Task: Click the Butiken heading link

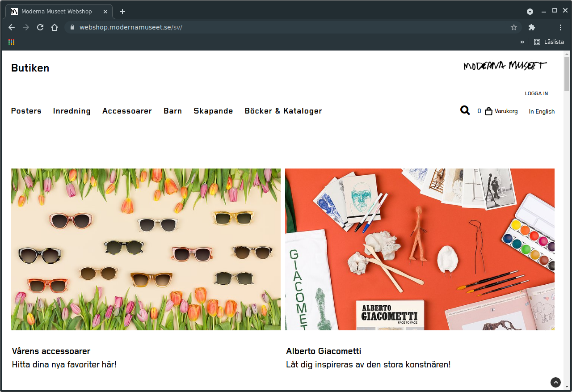Action: pyautogui.click(x=30, y=68)
